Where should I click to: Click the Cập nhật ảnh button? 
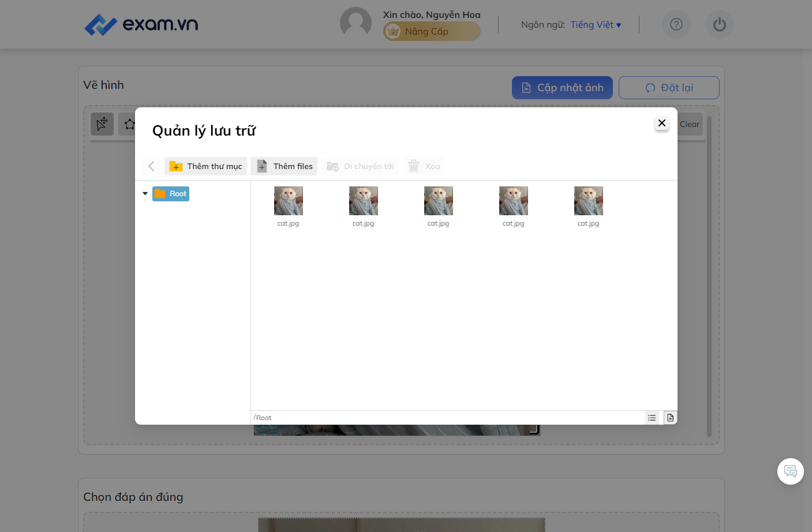(562, 88)
